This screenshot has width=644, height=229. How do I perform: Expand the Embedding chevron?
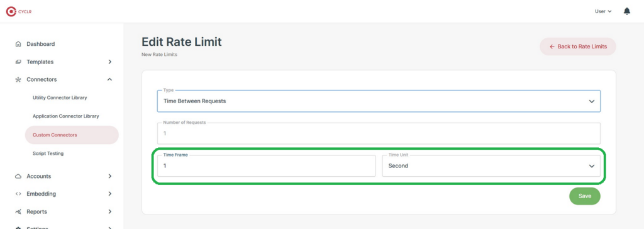tap(109, 194)
